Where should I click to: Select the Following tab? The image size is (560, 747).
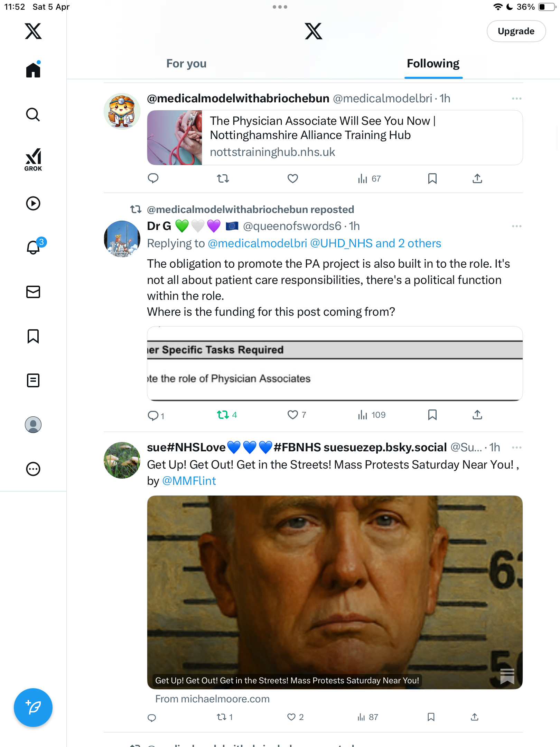(433, 64)
